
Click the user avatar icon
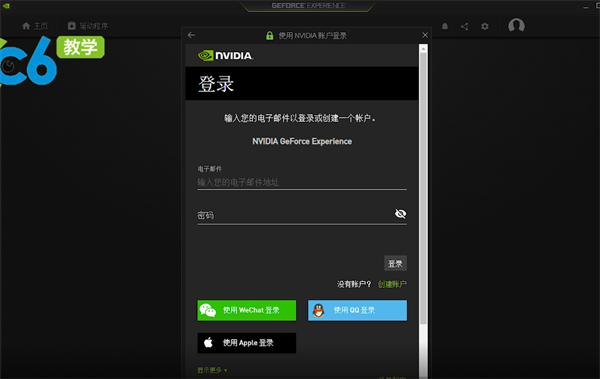(516, 26)
